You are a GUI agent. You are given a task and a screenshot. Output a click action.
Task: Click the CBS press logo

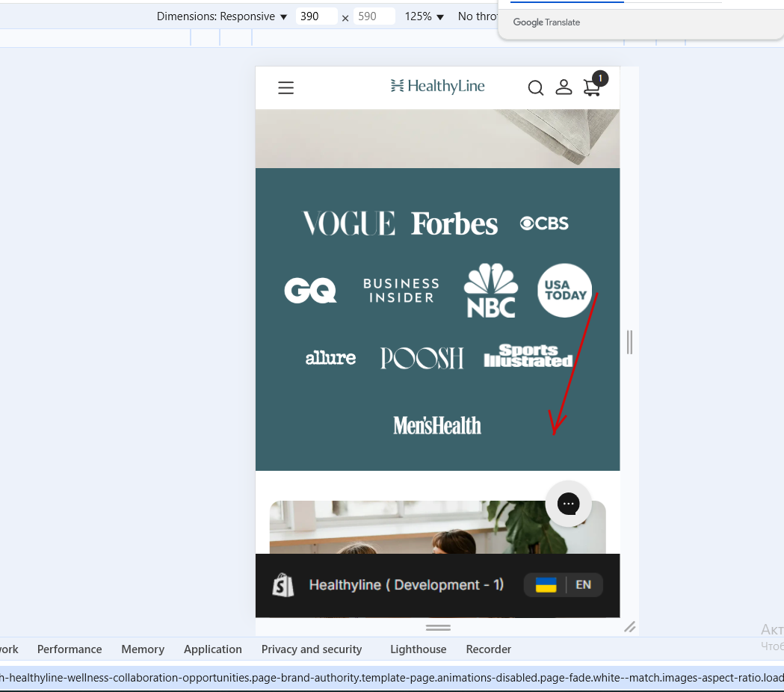coord(544,223)
